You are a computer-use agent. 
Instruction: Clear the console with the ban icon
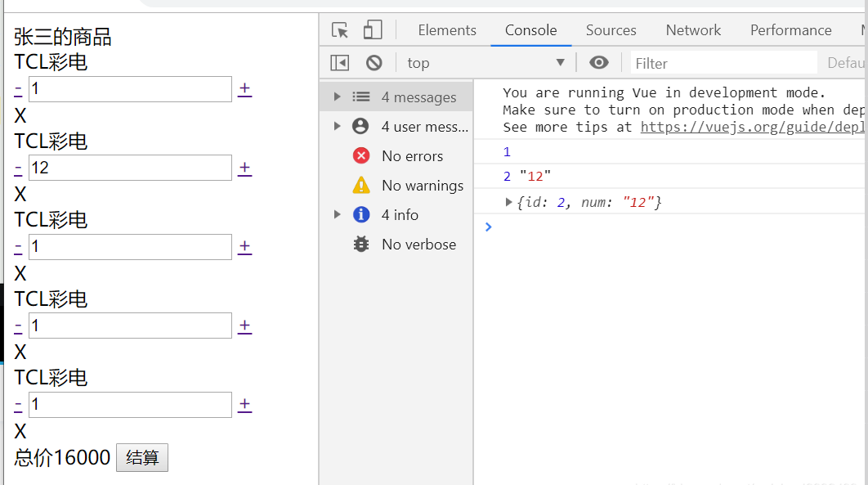point(374,63)
